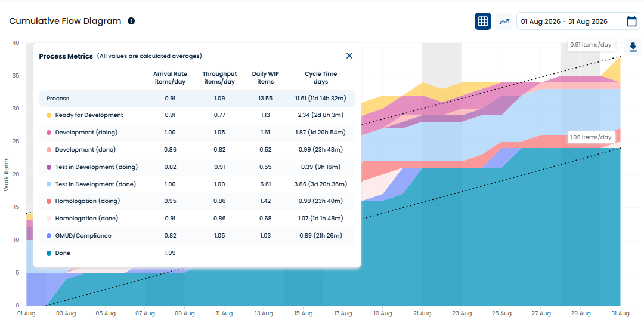Click the Cycle Time days column header

coord(321,78)
